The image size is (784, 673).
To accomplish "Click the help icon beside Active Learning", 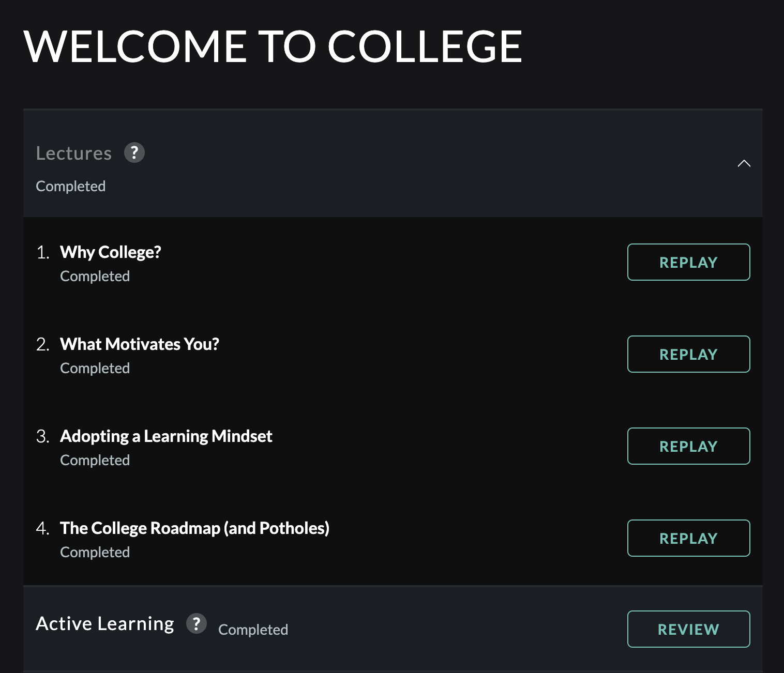I will pos(197,624).
